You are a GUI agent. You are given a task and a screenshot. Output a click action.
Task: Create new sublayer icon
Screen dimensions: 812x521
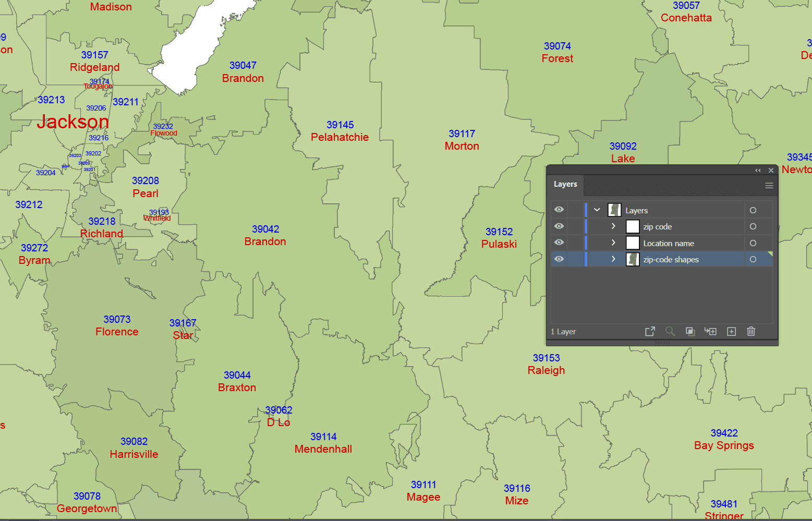(x=710, y=332)
